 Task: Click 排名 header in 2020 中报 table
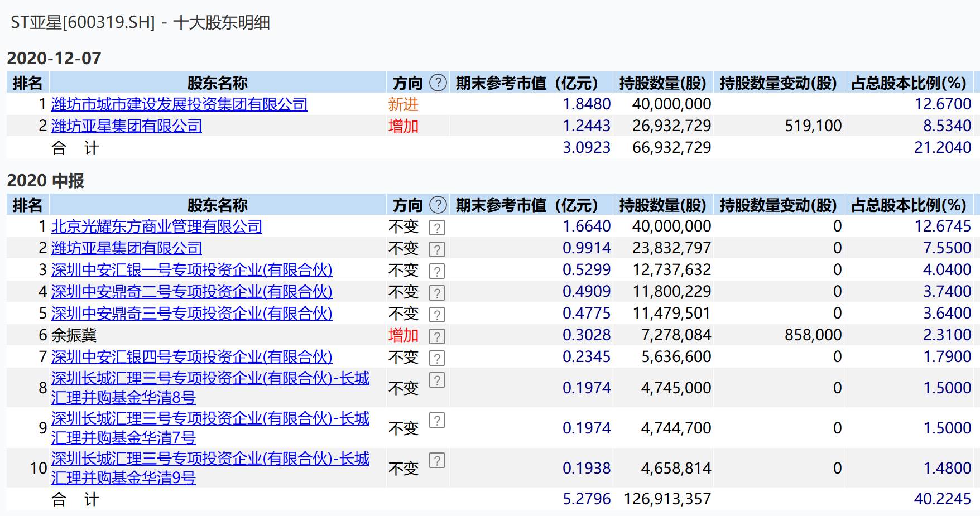coord(28,205)
